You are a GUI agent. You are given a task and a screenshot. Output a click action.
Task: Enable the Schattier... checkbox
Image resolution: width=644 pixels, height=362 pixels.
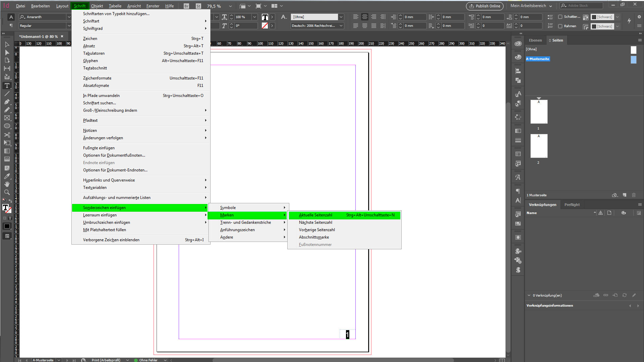point(560,17)
